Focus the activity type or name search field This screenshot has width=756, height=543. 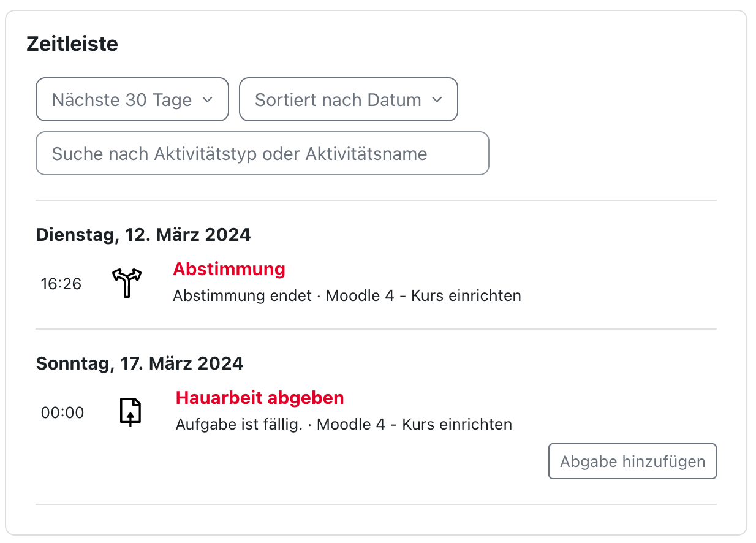(x=262, y=153)
